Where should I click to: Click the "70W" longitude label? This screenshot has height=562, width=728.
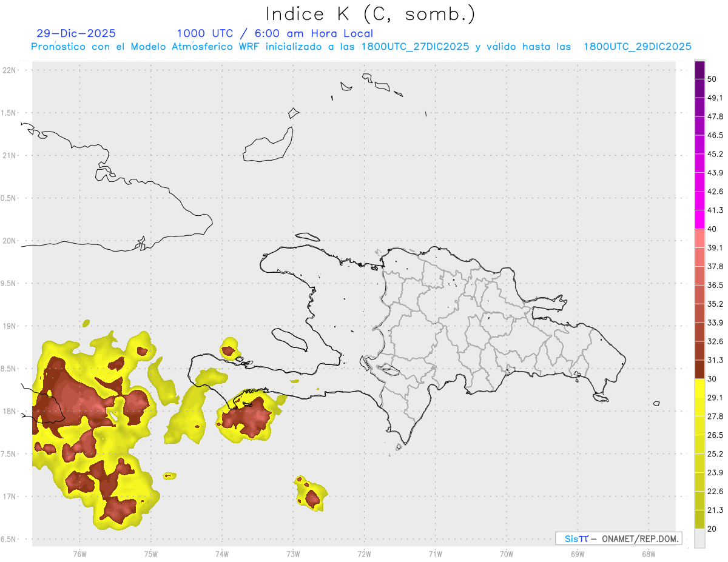pyautogui.click(x=506, y=554)
